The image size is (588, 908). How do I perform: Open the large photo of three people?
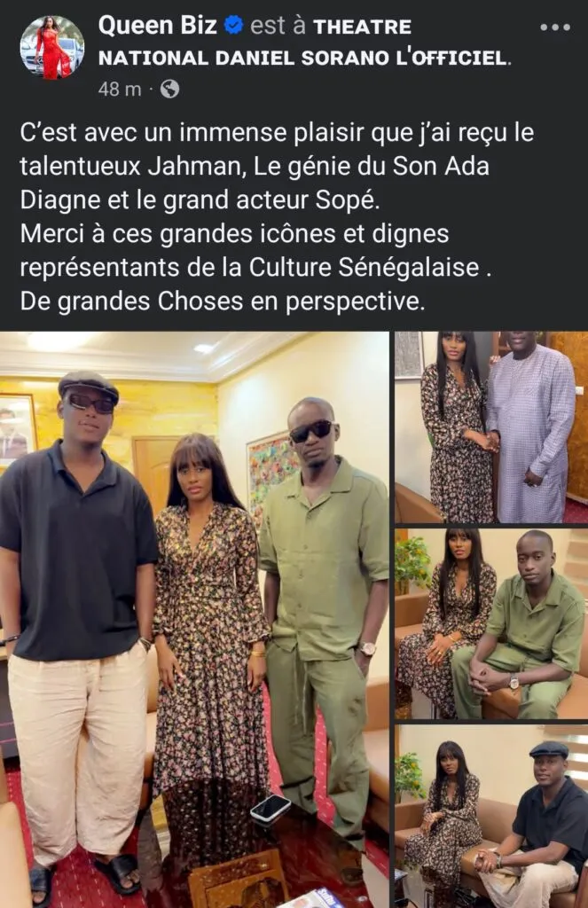[194, 620]
